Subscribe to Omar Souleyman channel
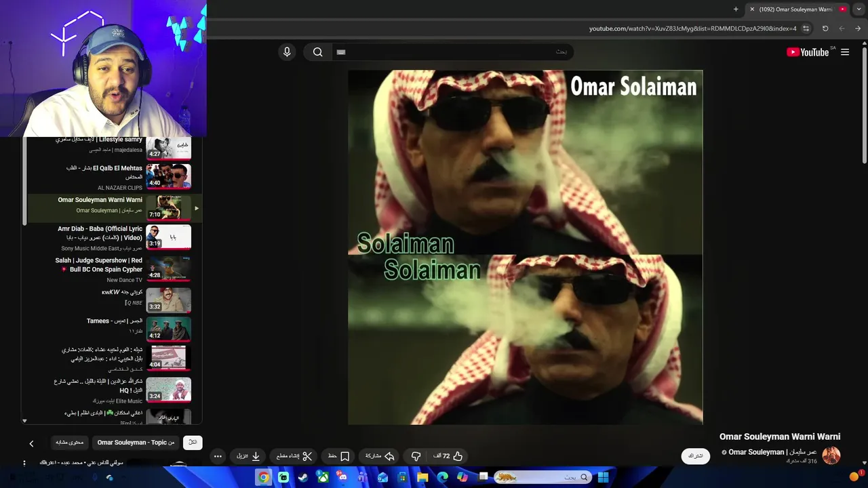The height and width of the screenshot is (488, 868). coord(696,456)
